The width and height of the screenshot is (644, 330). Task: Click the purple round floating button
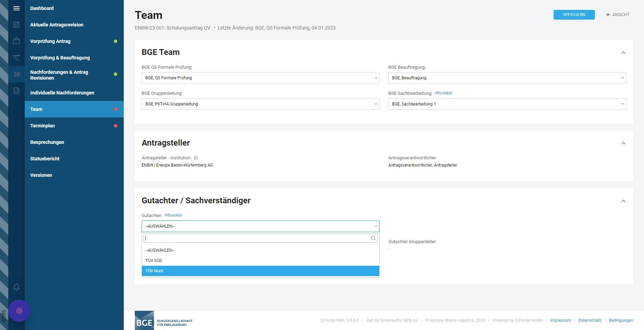click(19, 311)
